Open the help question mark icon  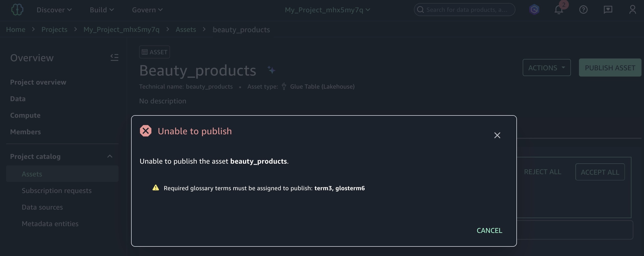[x=583, y=10]
